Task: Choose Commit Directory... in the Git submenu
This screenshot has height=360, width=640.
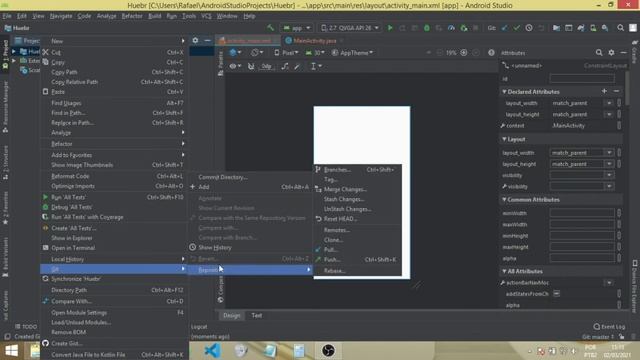Action: click(x=250, y=177)
